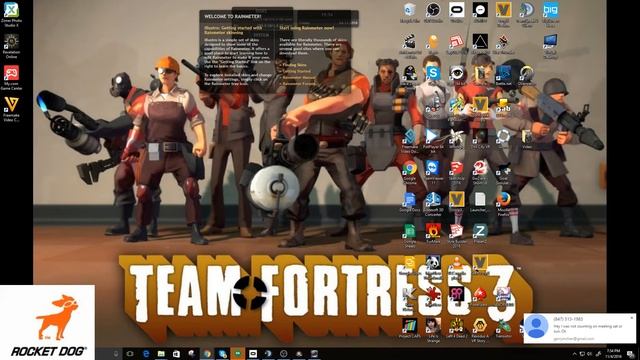Open Left 4 Dead 2 shortcut

point(456,329)
